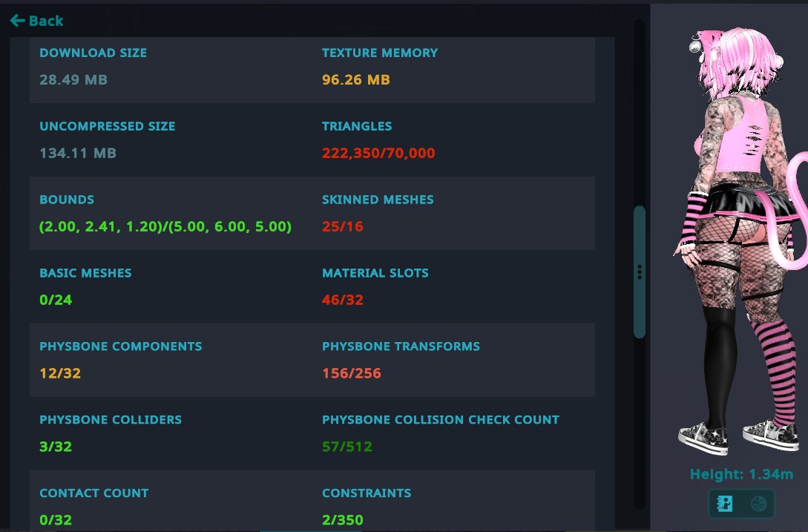Select the PhysBone Components 12/32 value
The width and height of the screenshot is (808, 532).
click(60, 373)
